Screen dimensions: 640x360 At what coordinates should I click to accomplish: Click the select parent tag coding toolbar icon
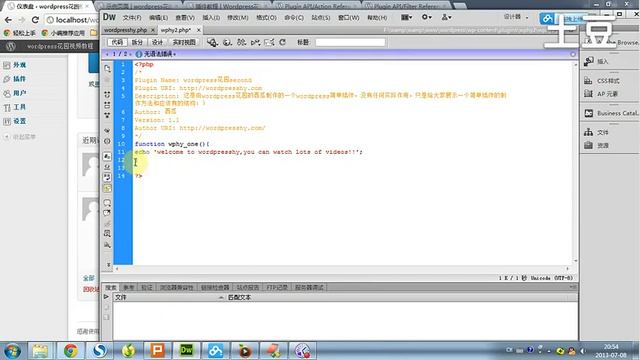107,131
